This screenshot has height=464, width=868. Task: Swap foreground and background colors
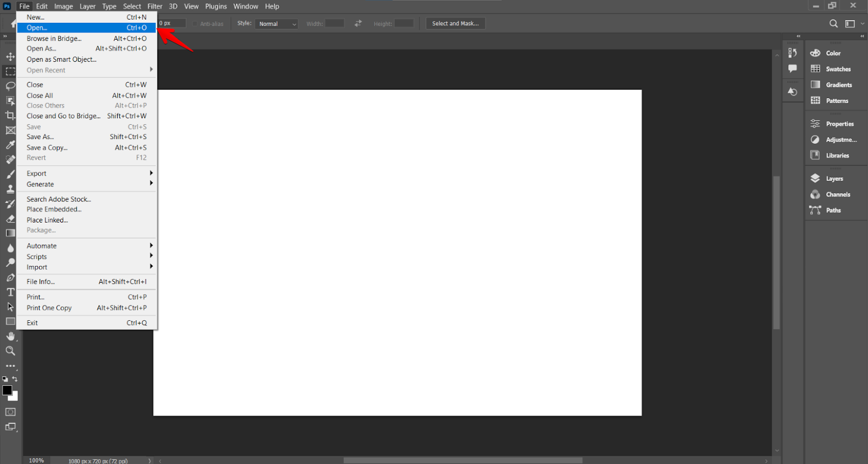click(15, 379)
